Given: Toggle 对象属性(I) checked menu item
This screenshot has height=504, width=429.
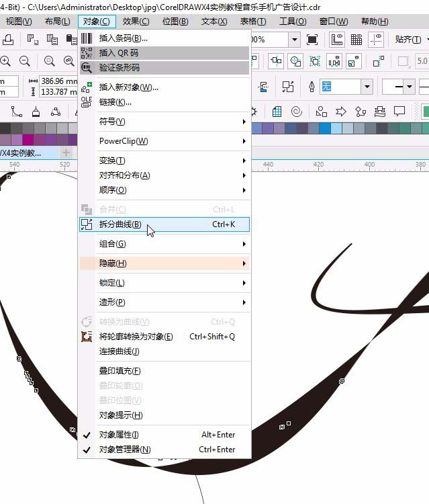Looking at the screenshot, I should (x=164, y=435).
